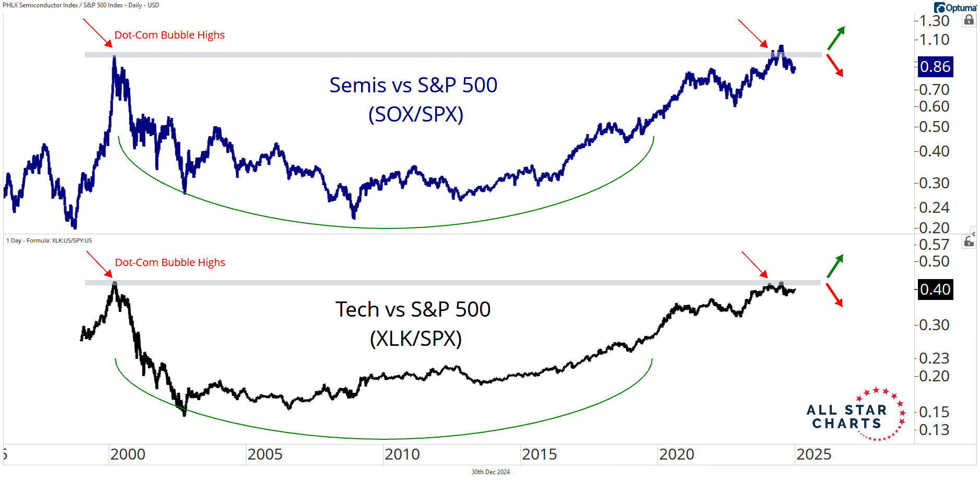Click the Optuma logo
This screenshot has width=980, height=482.
pos(955,8)
